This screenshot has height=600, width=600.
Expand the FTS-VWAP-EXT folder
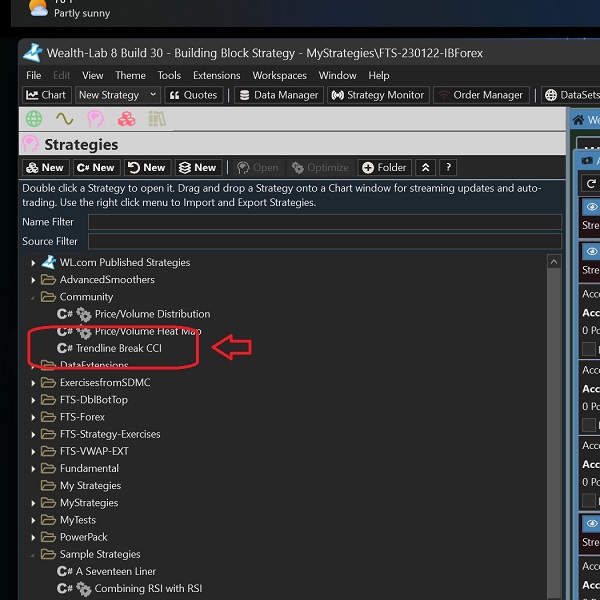33,452
